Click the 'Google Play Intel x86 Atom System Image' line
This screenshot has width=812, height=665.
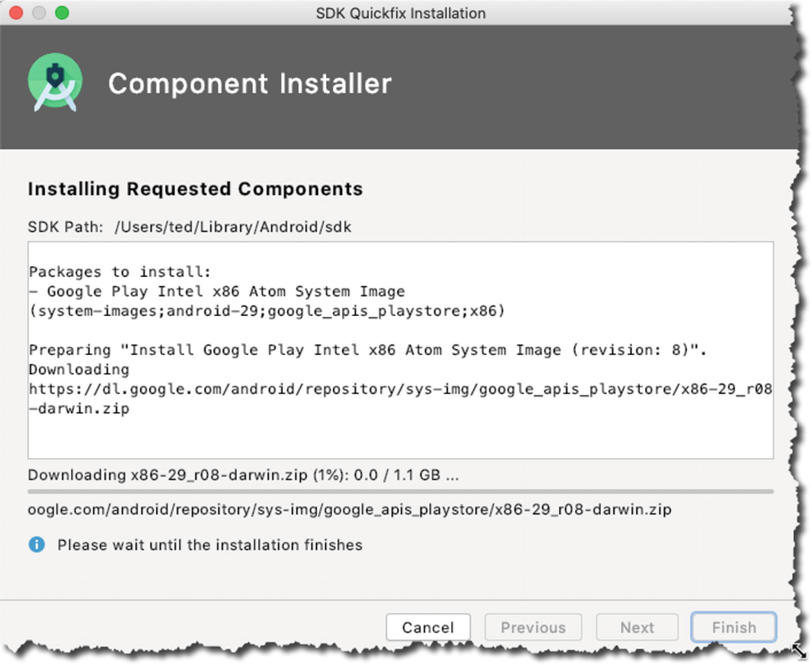[217, 291]
